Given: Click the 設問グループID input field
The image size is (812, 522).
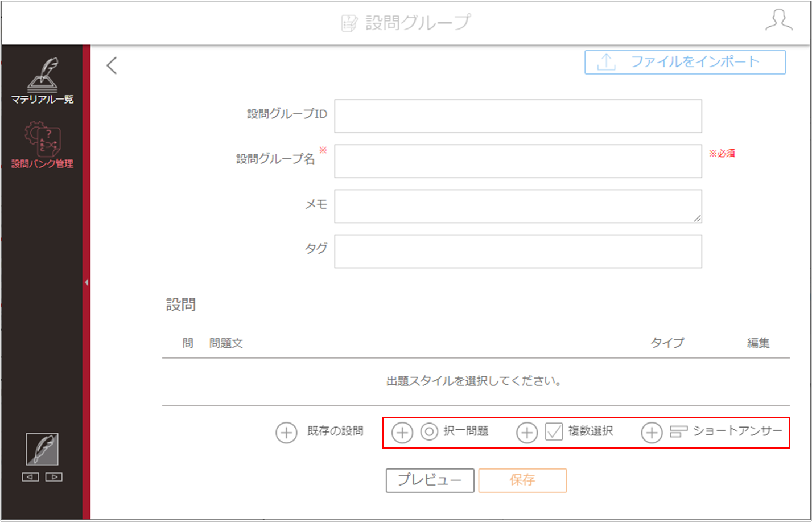Looking at the screenshot, I should (x=518, y=116).
